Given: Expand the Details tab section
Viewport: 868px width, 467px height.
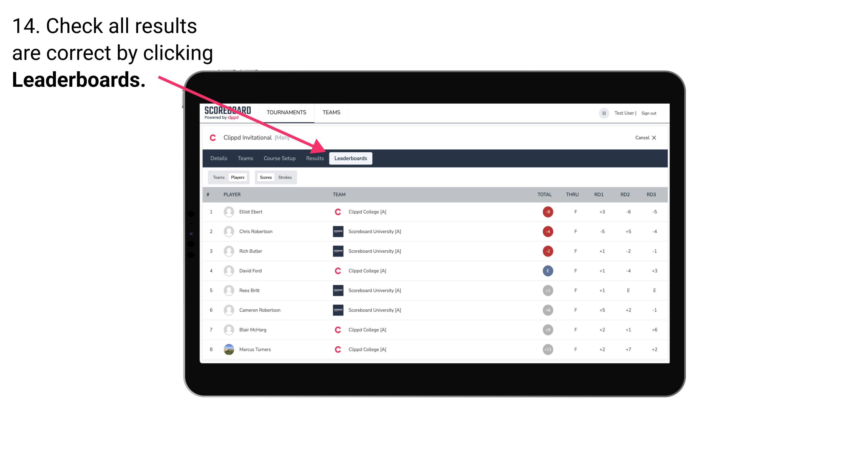Looking at the screenshot, I should (x=218, y=159).
